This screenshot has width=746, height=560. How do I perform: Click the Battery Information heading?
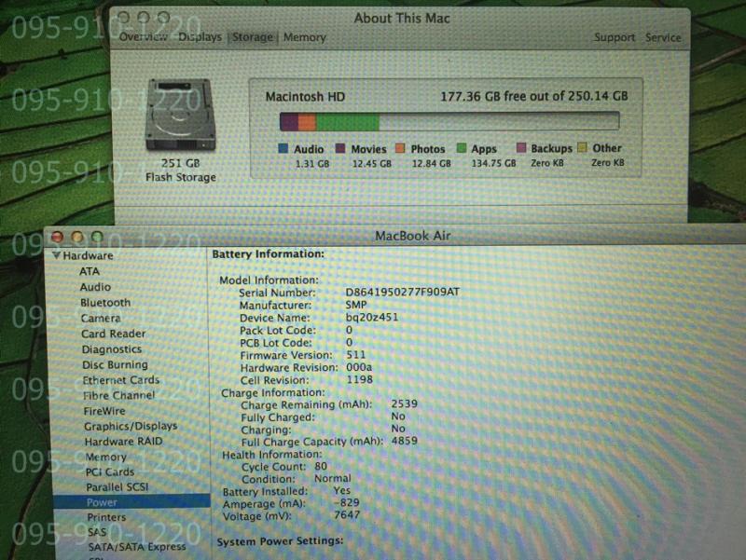(x=269, y=254)
